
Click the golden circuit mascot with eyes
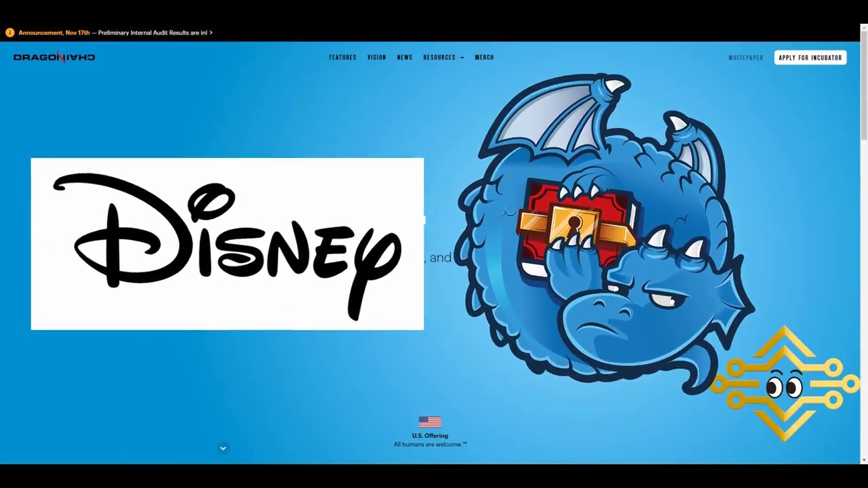coord(785,384)
